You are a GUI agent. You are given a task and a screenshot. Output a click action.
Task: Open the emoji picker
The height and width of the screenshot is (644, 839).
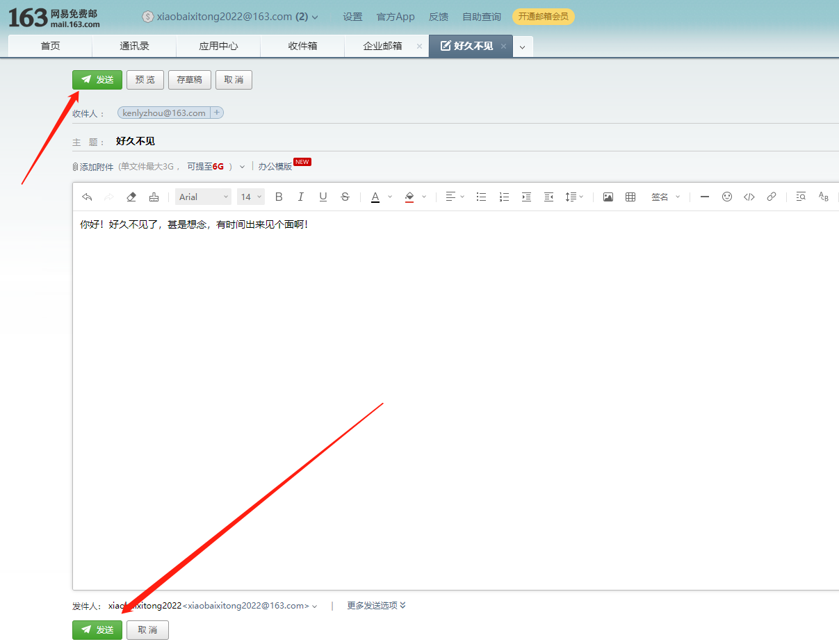pyautogui.click(x=726, y=197)
